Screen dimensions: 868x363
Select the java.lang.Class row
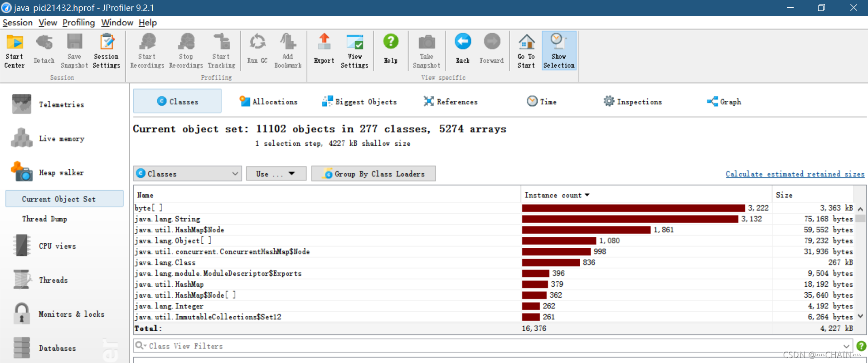click(494, 262)
